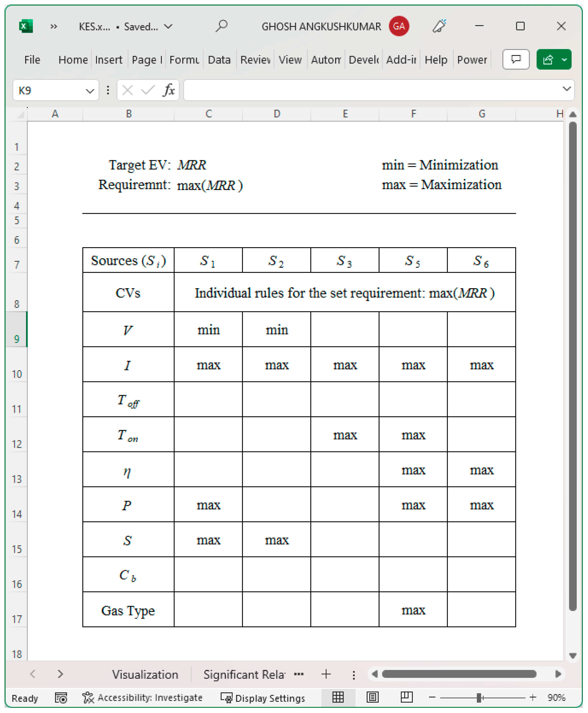Click the pen coming-soon features icon
The height and width of the screenshot is (713, 588).
tap(439, 26)
